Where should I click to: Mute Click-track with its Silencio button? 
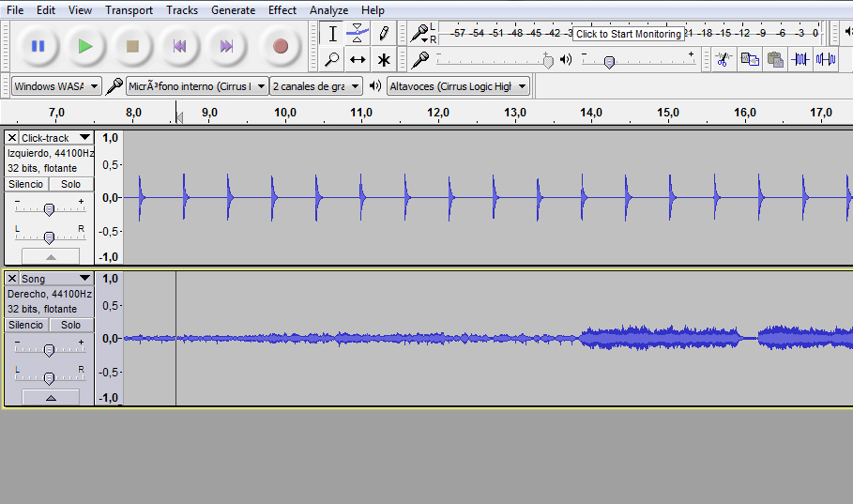pyautogui.click(x=25, y=184)
